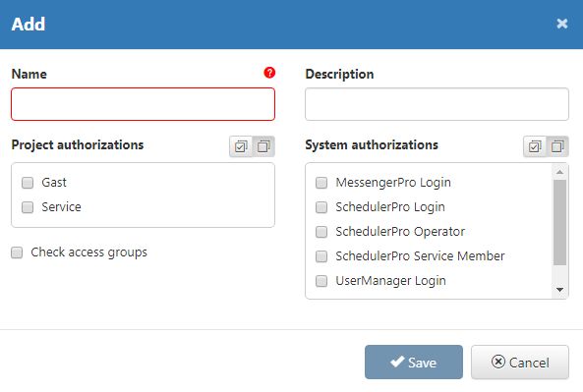Check SchedulerPro Service Member box
Screen dimensions: 583x392
click(x=321, y=256)
